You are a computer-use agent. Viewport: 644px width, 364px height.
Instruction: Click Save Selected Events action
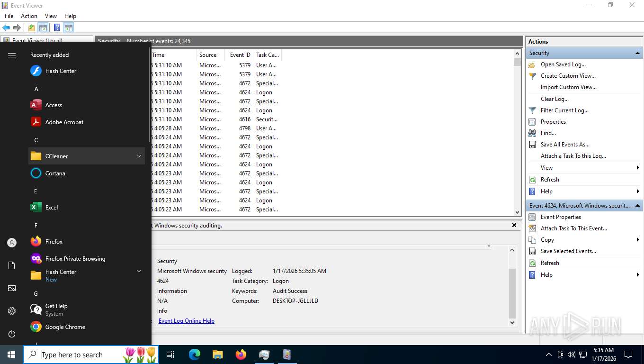tap(568, 251)
